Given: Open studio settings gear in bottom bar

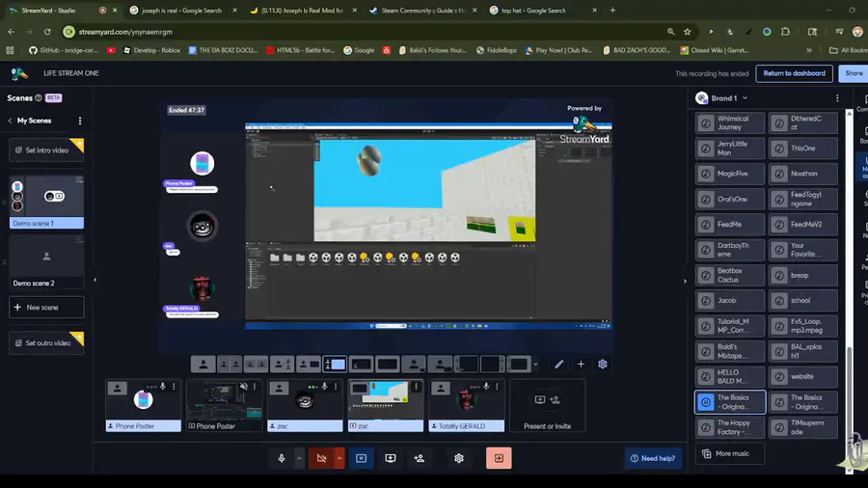Looking at the screenshot, I should [x=459, y=458].
